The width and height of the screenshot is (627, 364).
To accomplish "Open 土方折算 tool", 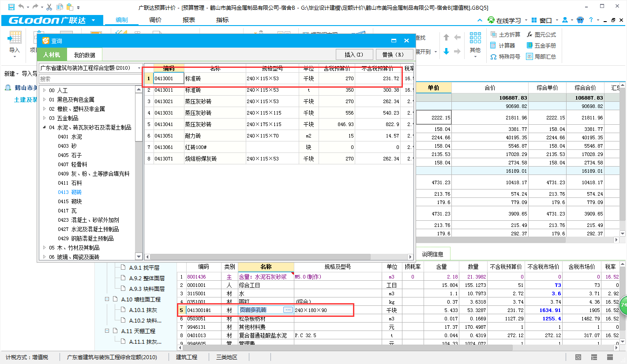I will click(x=505, y=34).
